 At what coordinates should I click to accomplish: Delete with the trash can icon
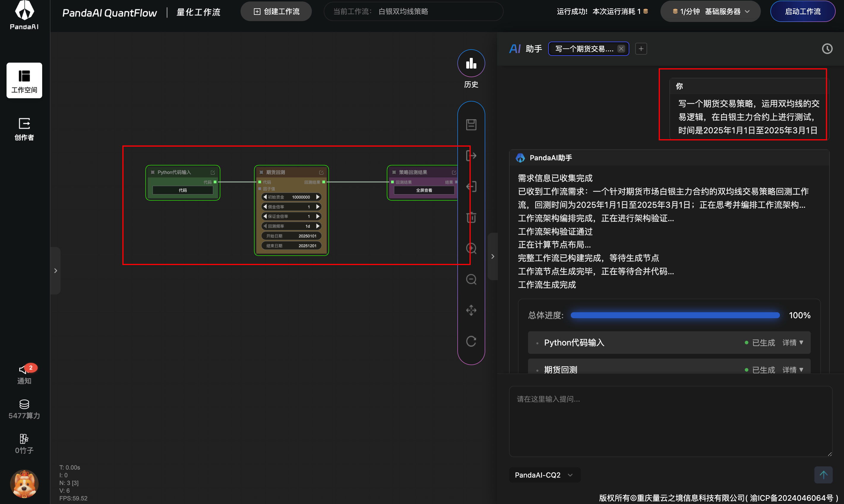[471, 217]
